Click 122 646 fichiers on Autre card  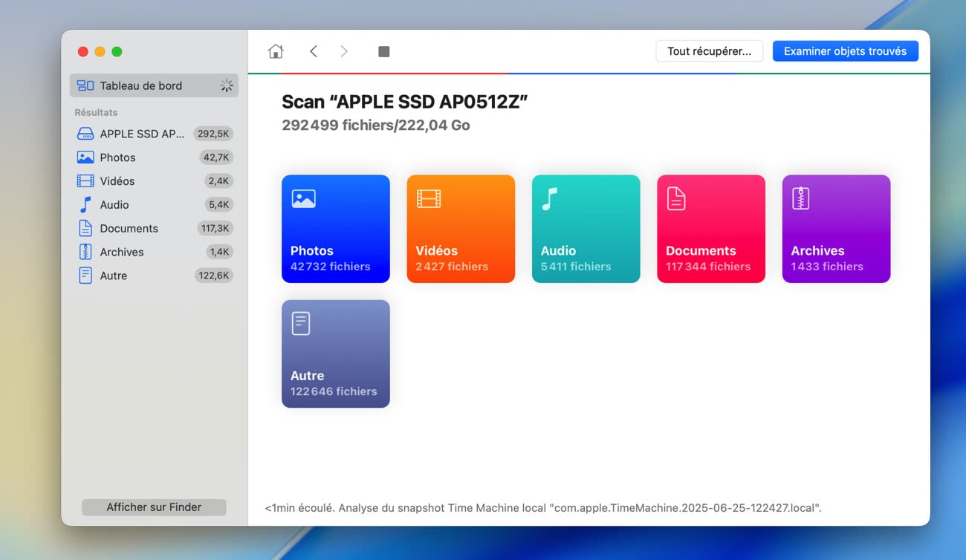pyautogui.click(x=334, y=391)
